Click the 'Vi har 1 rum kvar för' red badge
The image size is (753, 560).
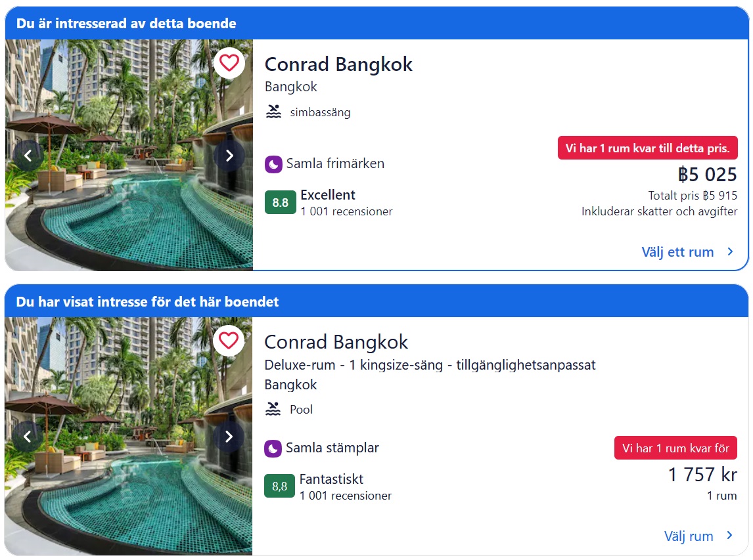click(675, 448)
